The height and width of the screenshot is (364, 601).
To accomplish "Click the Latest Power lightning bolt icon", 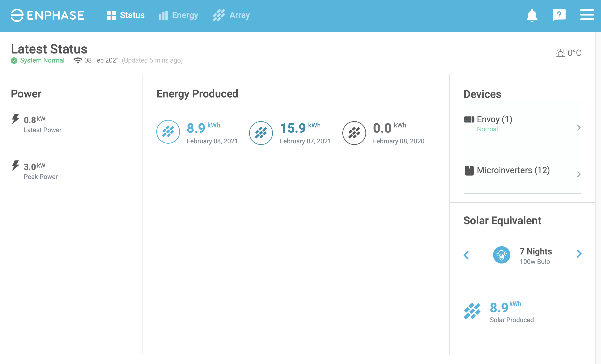I will coord(16,119).
